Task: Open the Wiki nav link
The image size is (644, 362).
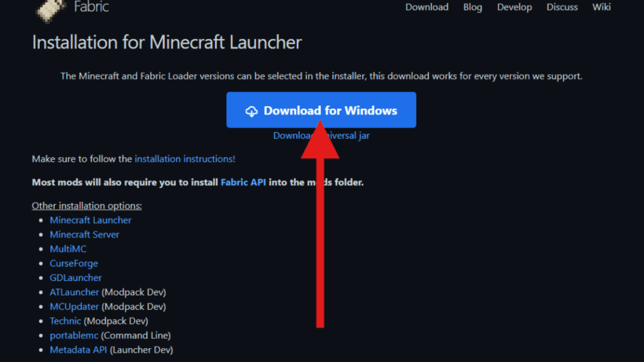Action: click(x=602, y=7)
